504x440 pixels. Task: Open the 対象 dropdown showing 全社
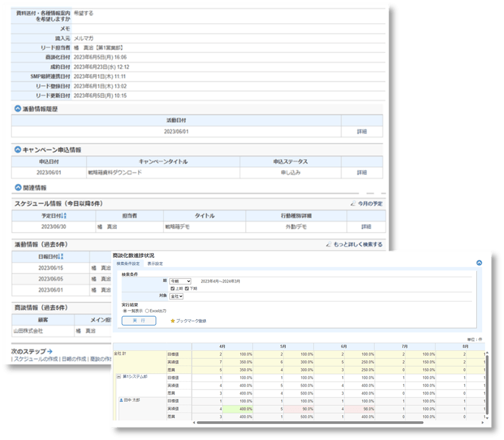[176, 296]
